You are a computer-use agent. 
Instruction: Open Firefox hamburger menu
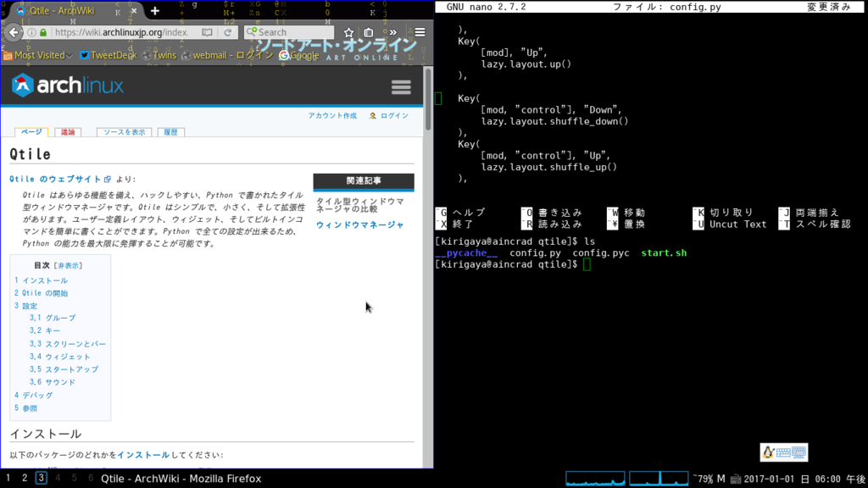pos(420,33)
